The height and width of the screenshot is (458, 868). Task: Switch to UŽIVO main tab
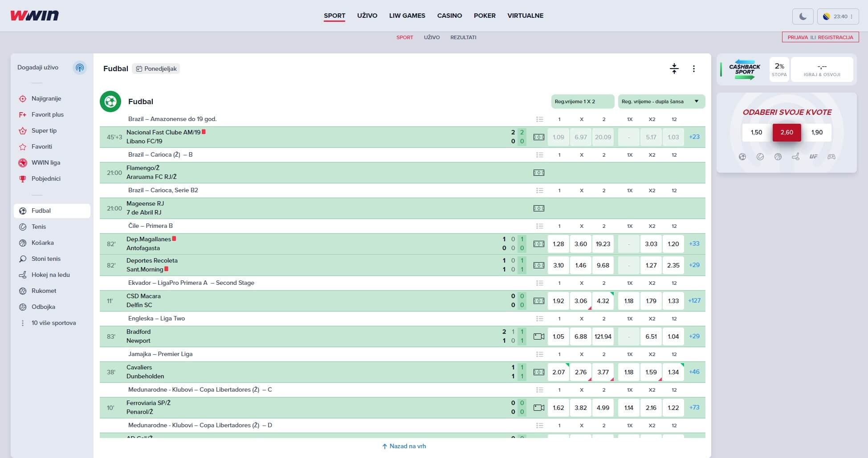tap(367, 16)
